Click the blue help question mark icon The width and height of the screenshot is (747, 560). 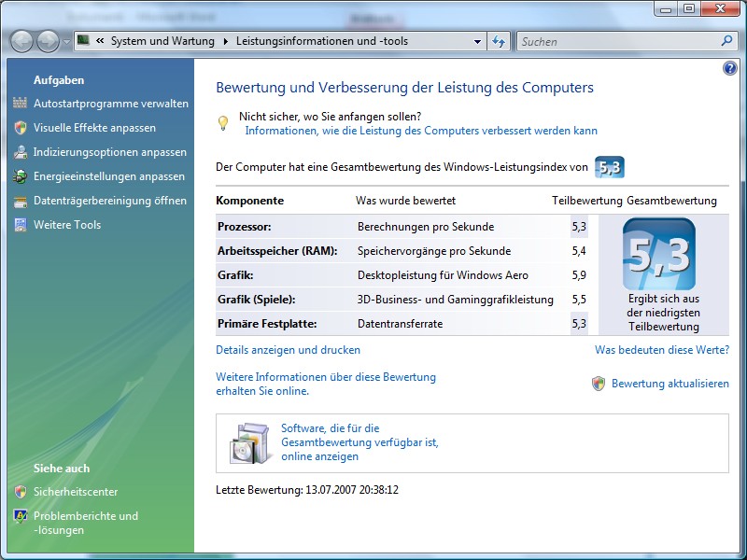(730, 68)
